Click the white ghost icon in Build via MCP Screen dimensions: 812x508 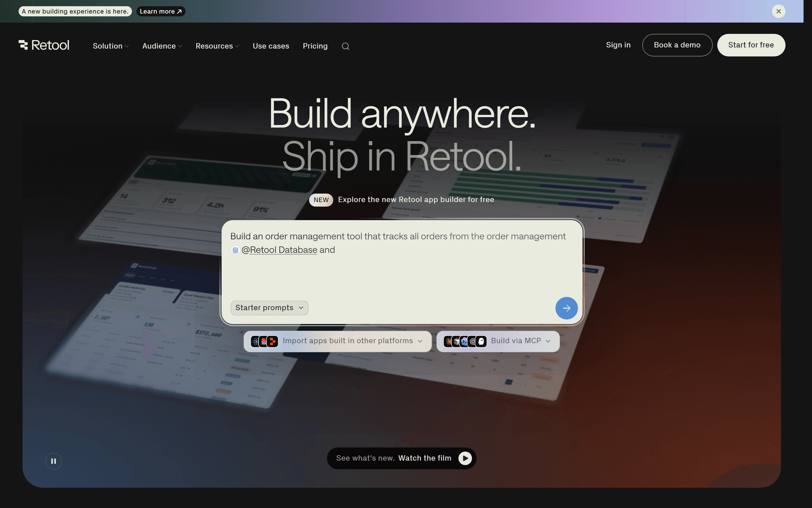click(x=481, y=342)
